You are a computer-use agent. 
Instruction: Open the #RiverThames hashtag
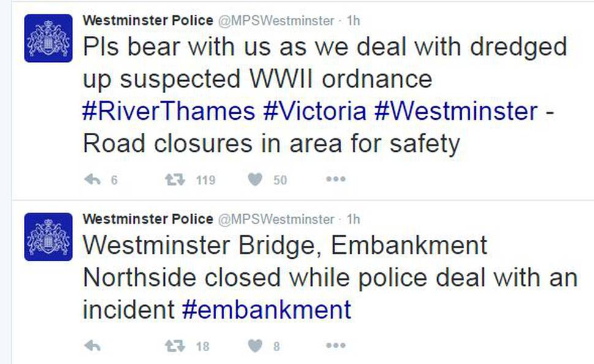tap(168, 111)
